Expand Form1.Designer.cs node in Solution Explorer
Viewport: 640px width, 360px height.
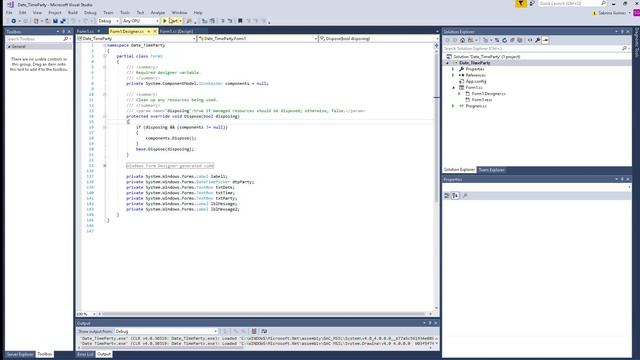coord(459,94)
